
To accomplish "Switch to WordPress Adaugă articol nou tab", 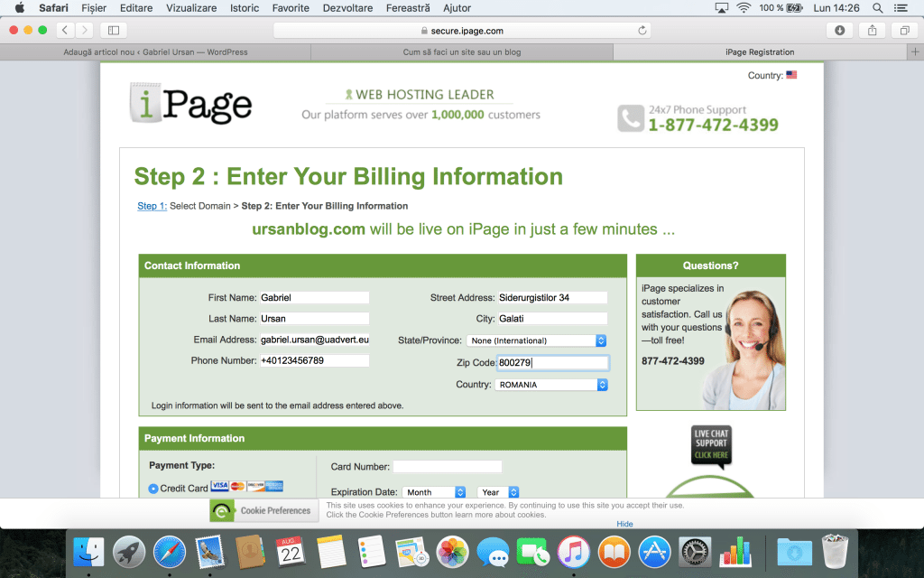I will point(155,51).
